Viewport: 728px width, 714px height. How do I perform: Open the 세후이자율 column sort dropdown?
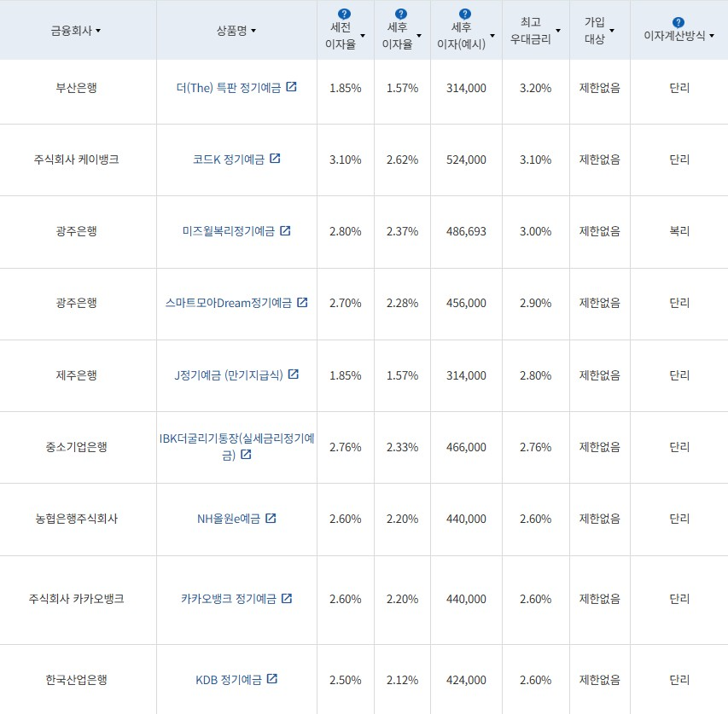pos(418,35)
